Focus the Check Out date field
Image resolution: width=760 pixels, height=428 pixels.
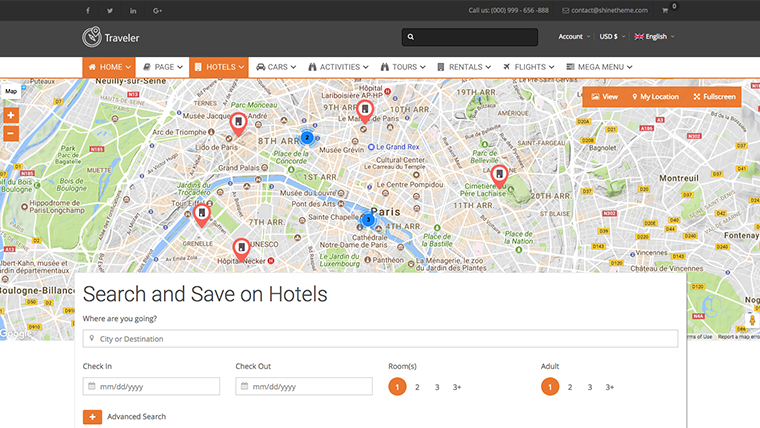coord(304,386)
